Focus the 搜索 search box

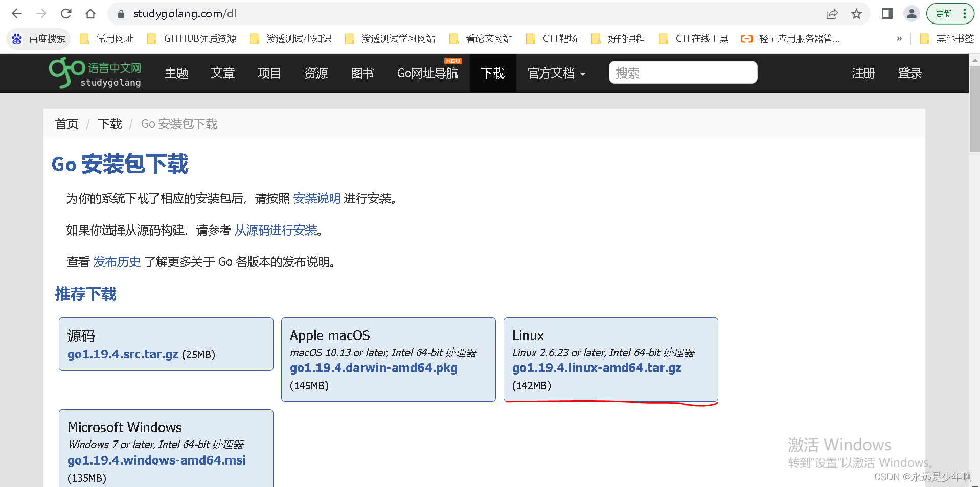683,73
